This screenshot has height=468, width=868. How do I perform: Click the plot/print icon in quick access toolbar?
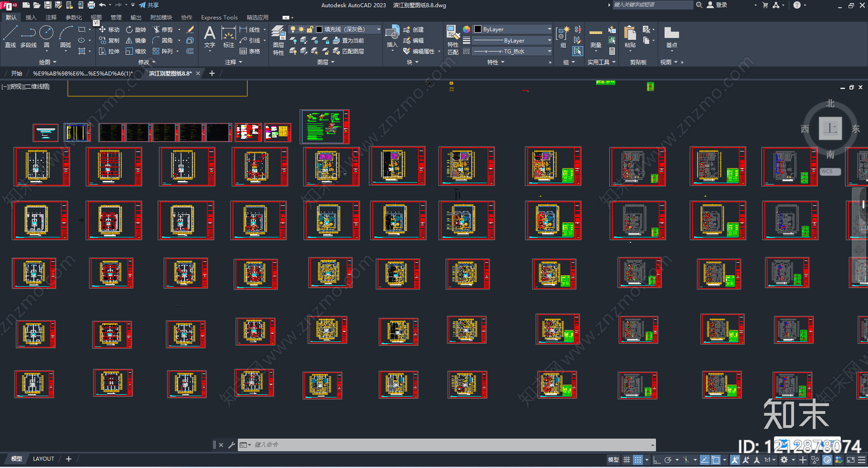click(91, 5)
